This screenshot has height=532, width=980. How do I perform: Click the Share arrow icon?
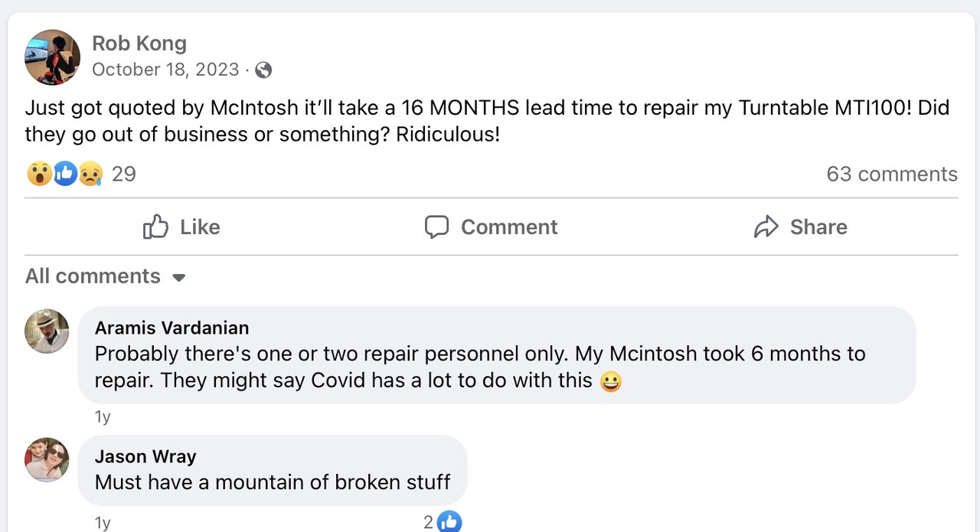pos(766,227)
